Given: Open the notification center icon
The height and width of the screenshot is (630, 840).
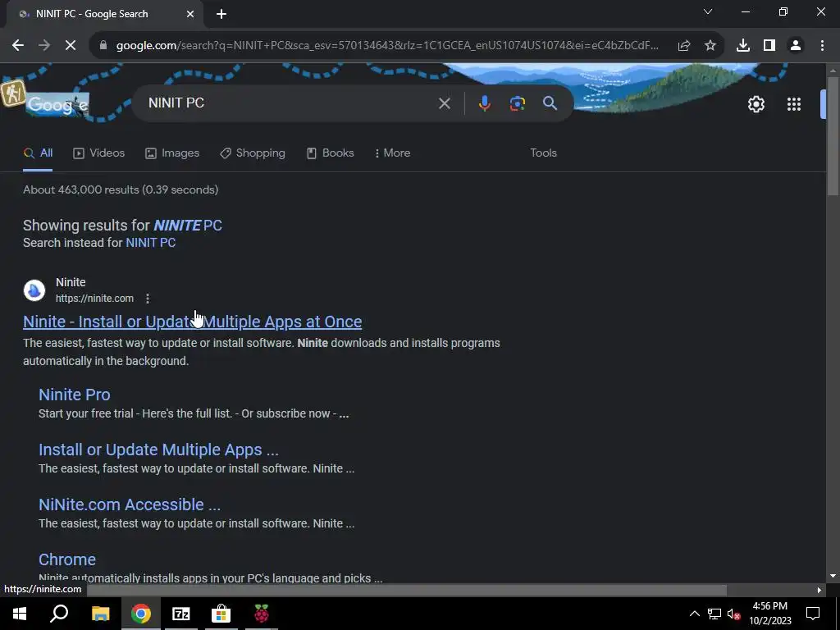Looking at the screenshot, I should 813,614.
